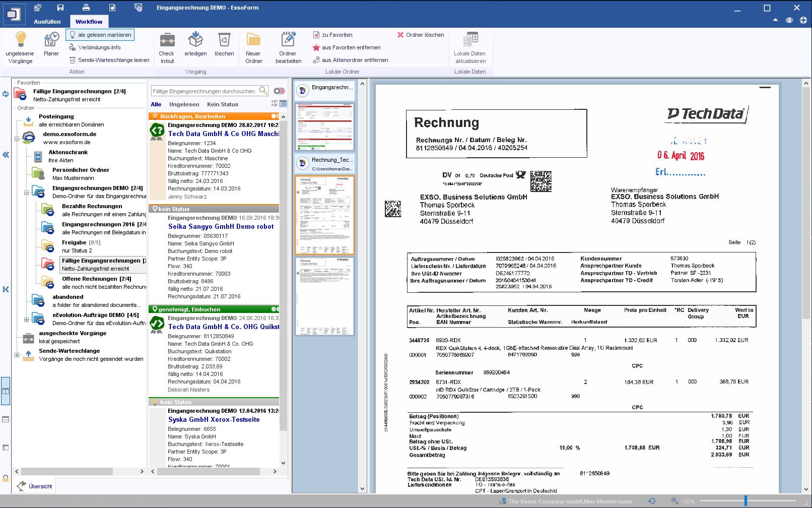The image size is (812, 508).
Task: Click the collapse-to-start arrow on left strip
Action: pyautogui.click(x=6, y=289)
